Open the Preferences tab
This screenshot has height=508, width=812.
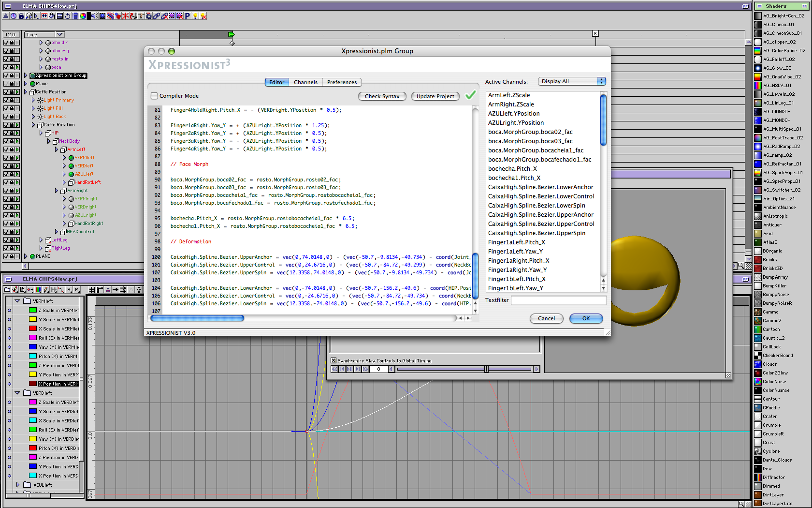click(x=342, y=82)
